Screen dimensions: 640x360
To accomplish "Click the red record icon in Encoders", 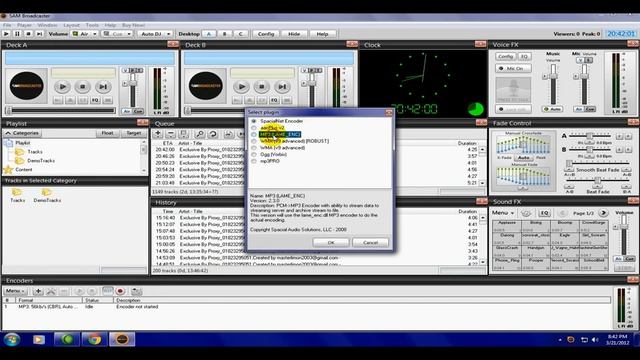I will tap(120, 291).
